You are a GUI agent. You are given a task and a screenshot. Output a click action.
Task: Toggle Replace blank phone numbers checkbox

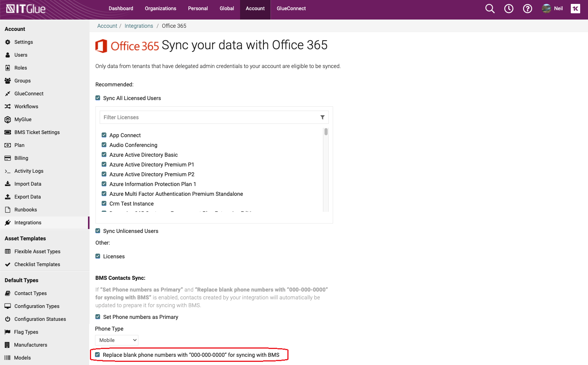[98, 355]
